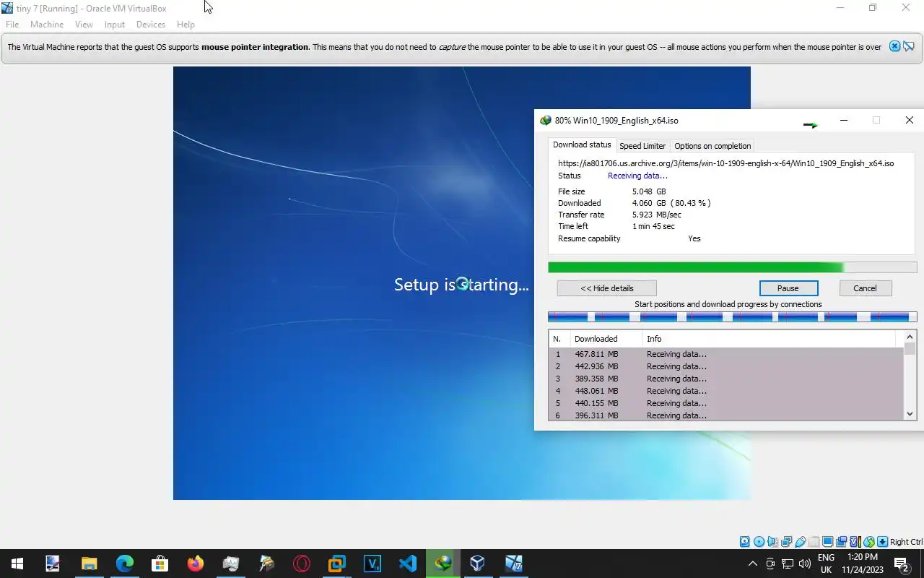Click the IDM globe icon in download dialog title

(x=546, y=121)
